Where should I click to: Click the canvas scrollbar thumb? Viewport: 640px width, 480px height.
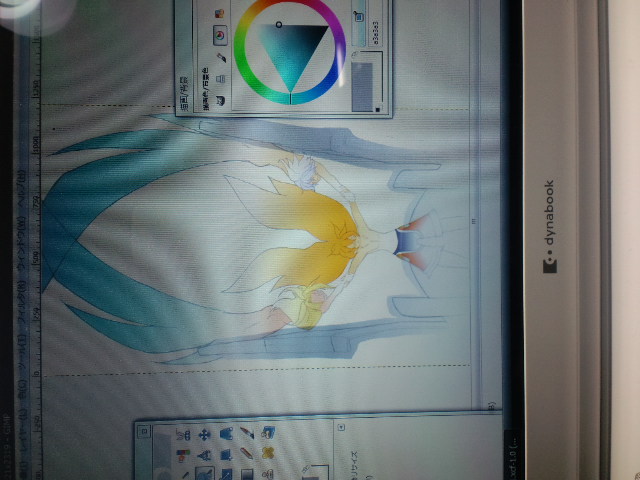473,221
